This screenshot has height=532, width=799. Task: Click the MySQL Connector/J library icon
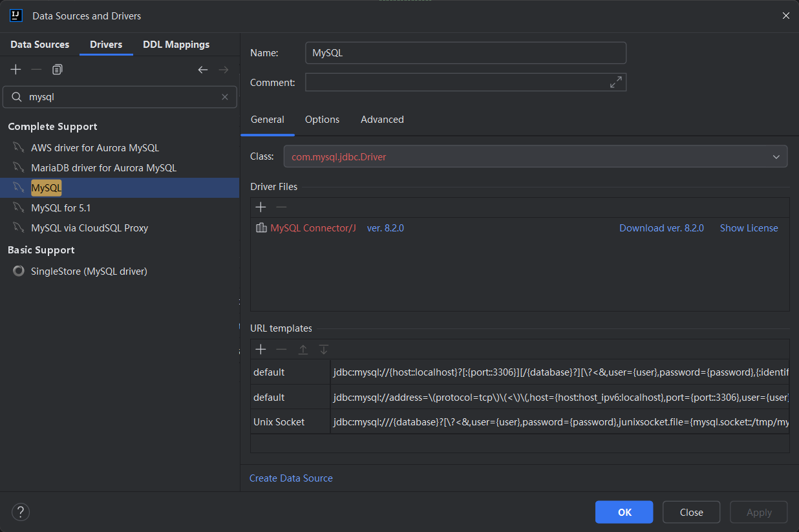261,228
